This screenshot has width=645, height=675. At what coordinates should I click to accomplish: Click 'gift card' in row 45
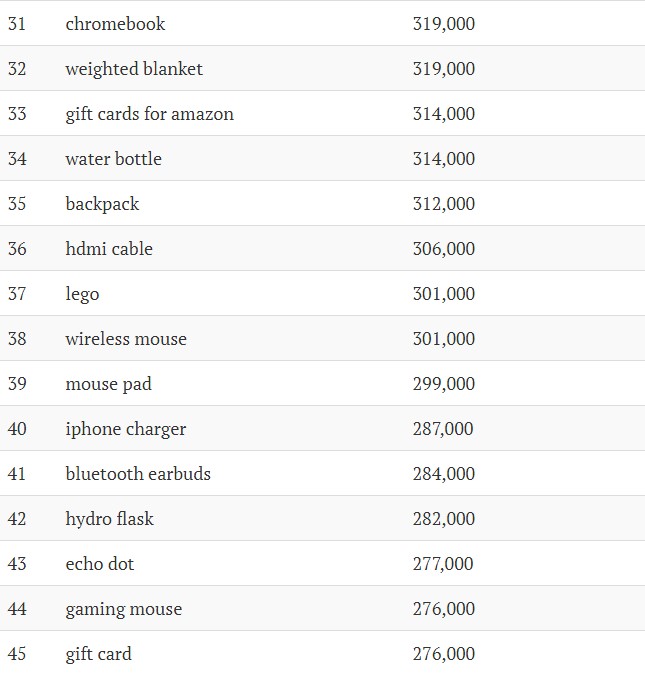coord(99,654)
